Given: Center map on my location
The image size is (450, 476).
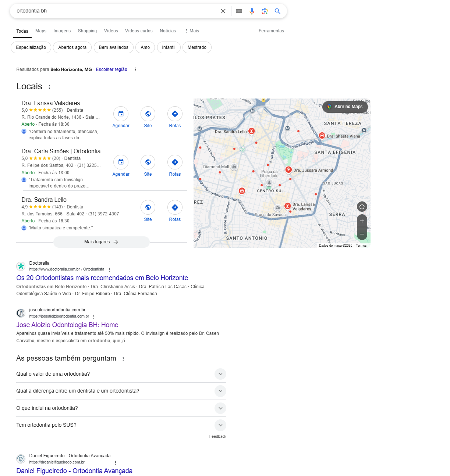Looking at the screenshot, I should coord(362,207).
